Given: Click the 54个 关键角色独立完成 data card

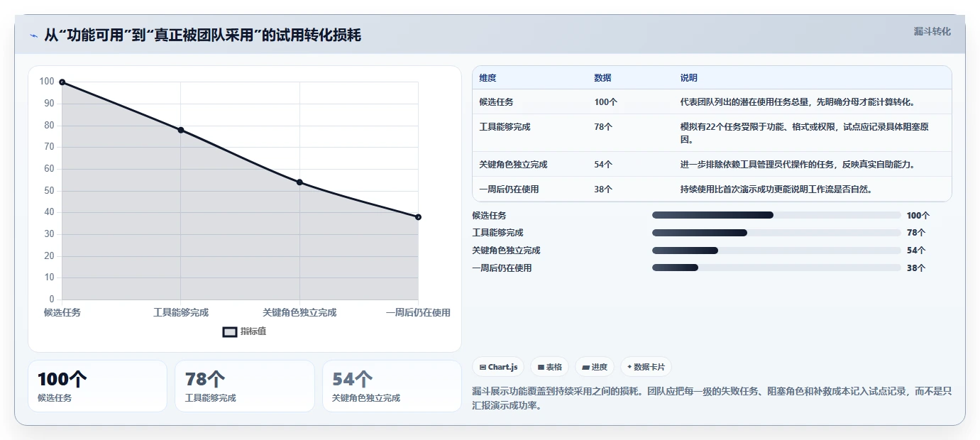Looking at the screenshot, I should (x=392, y=386).
